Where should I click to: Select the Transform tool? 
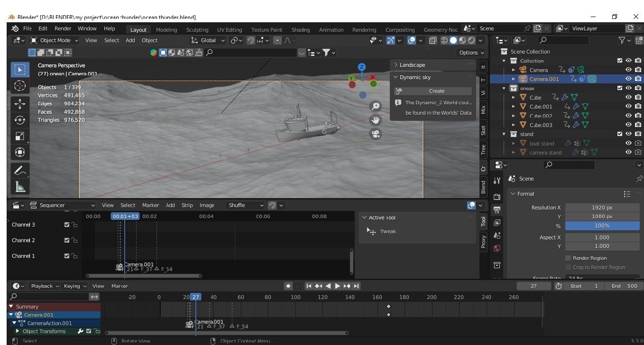(20, 152)
